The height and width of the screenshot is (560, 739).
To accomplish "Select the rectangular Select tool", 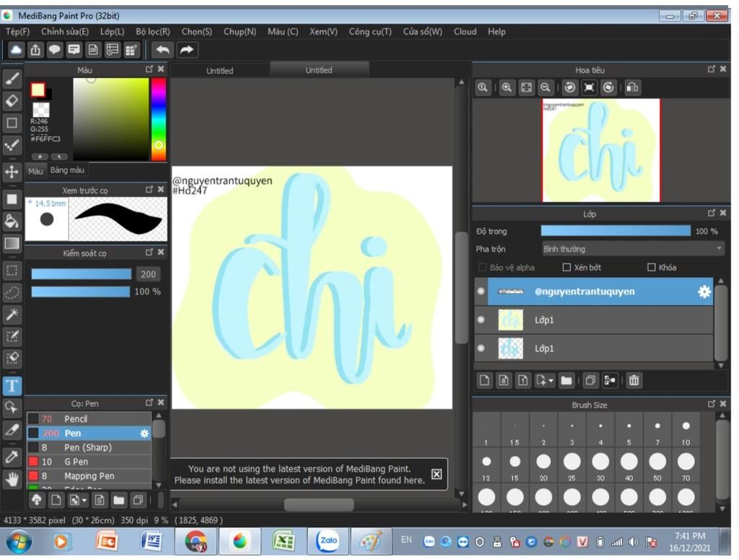I will click(x=12, y=271).
